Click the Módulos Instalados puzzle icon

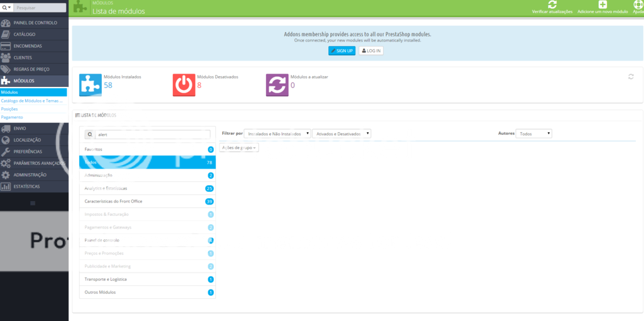[91, 85]
